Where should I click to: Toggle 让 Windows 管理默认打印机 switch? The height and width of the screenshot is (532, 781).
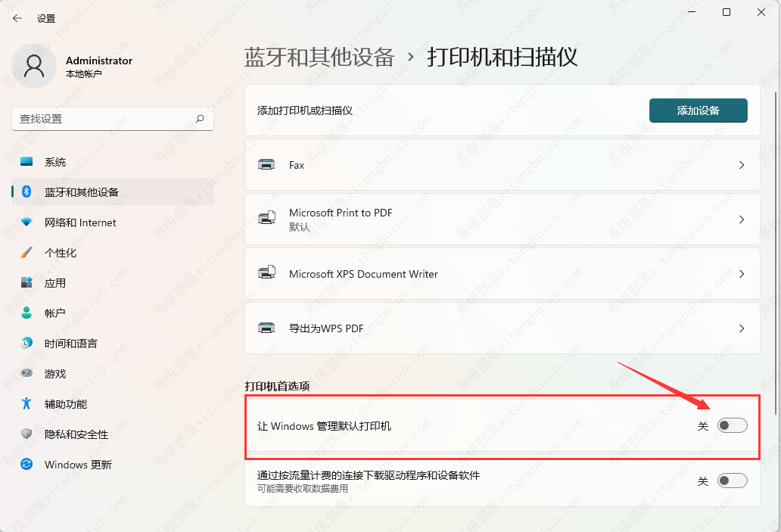click(x=732, y=426)
